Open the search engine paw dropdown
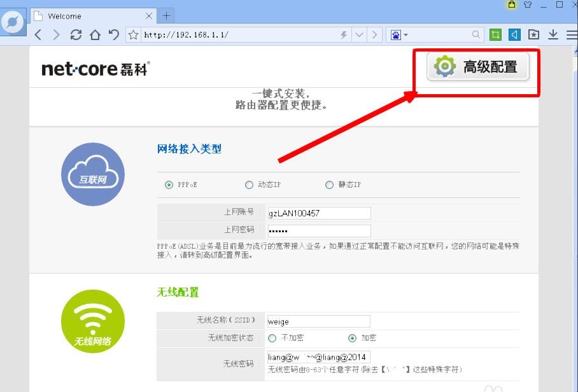This screenshot has height=392, width=578. pos(400,35)
